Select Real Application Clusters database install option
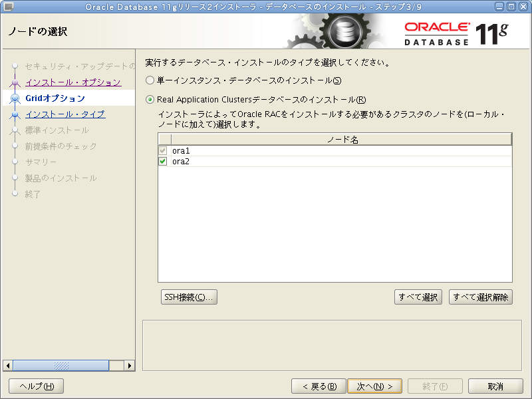 150,99
